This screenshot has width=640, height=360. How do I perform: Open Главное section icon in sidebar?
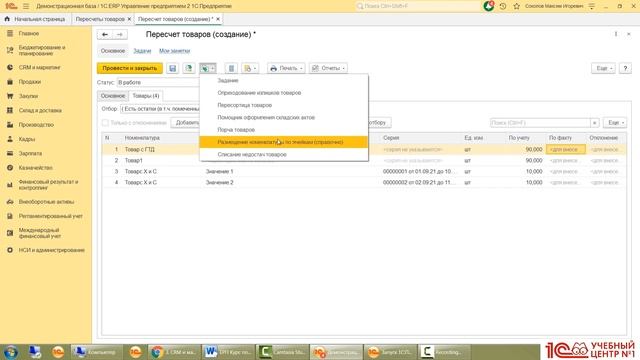coord(10,33)
